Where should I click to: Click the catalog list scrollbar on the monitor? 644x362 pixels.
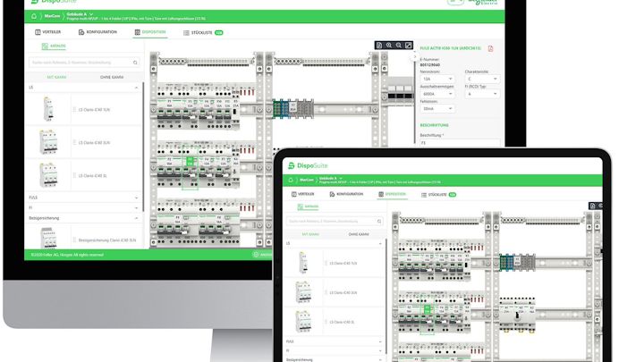click(x=143, y=147)
